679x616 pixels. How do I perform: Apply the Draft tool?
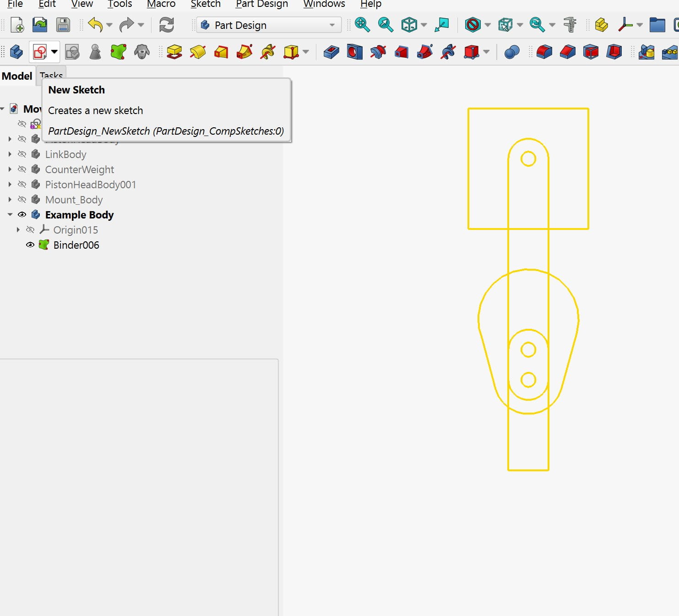coord(591,52)
